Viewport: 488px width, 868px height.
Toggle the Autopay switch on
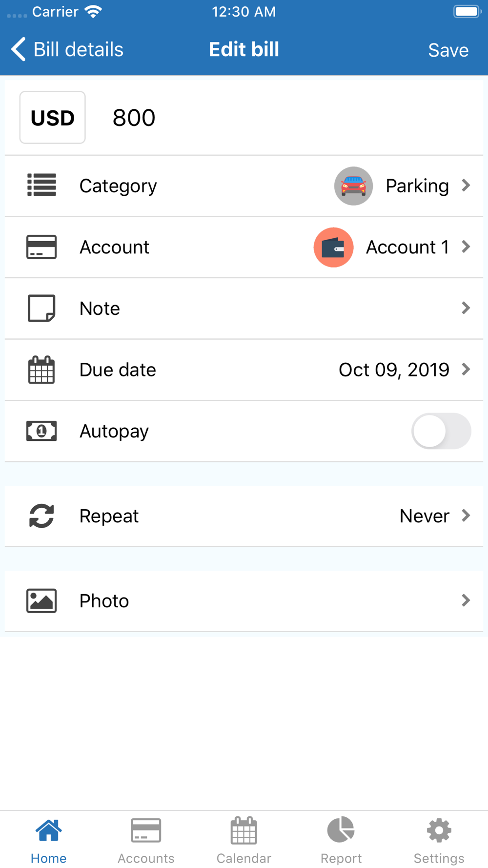pos(441,431)
